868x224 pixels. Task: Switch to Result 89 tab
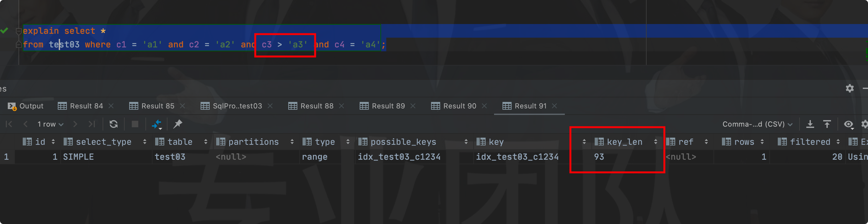[382, 106]
